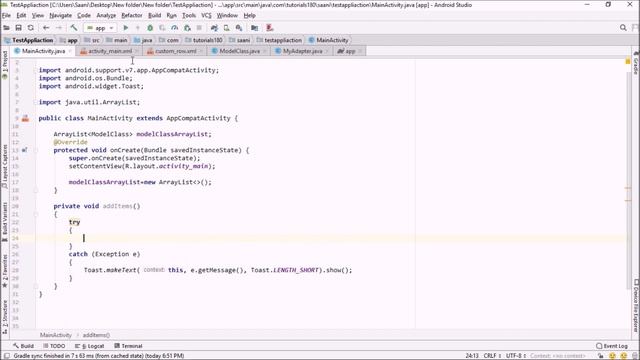The width and height of the screenshot is (640, 360).
Task: Open the Code menu
Action: pos(84,16)
